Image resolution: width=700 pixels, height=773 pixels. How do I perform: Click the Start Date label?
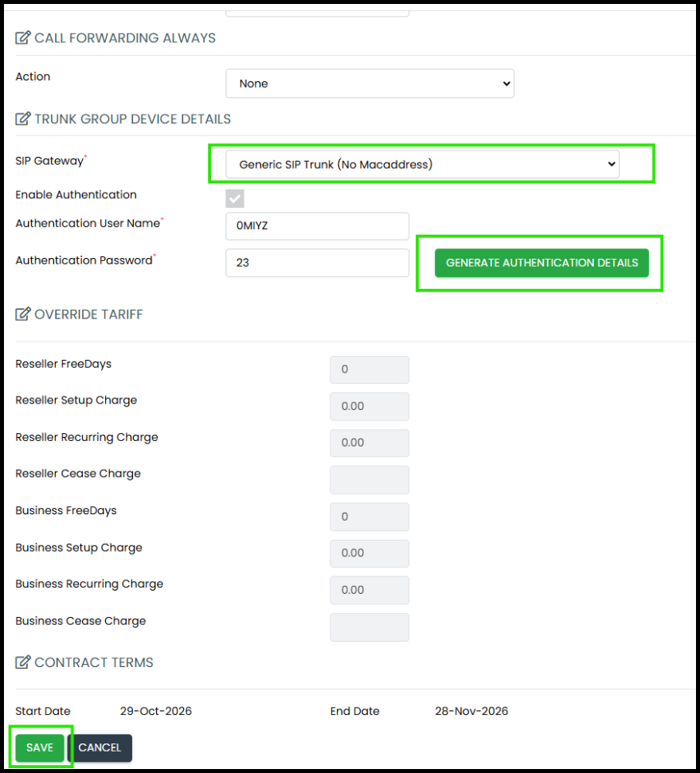click(x=43, y=711)
